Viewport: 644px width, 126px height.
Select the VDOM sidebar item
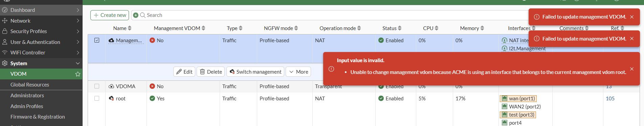coord(41,74)
